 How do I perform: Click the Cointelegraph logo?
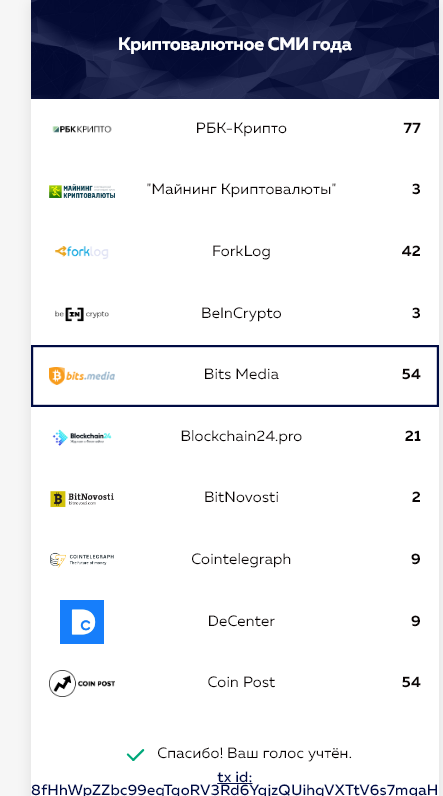pyautogui.click(x=82, y=560)
